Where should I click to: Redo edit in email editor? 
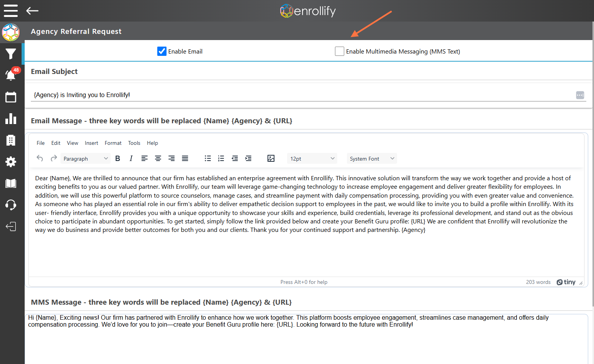coord(54,158)
